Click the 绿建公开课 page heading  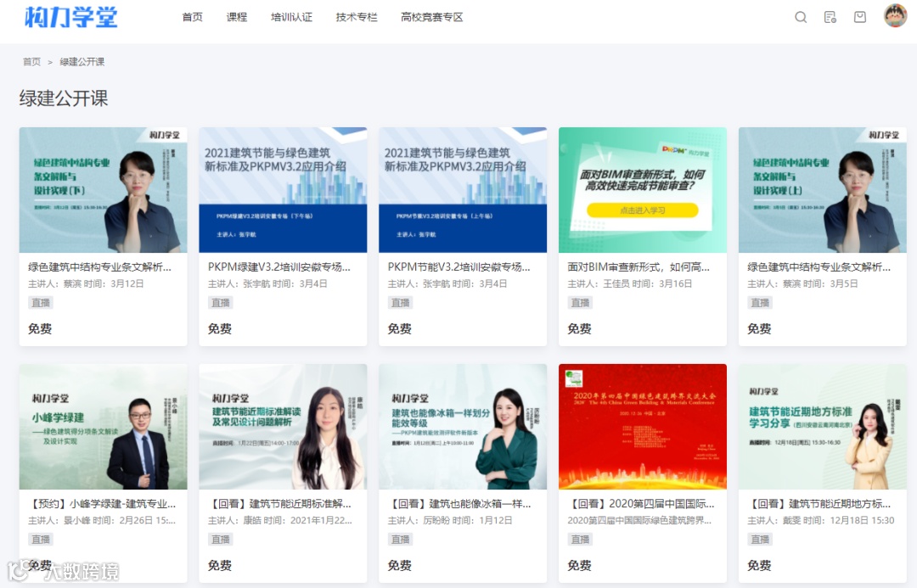(64, 98)
